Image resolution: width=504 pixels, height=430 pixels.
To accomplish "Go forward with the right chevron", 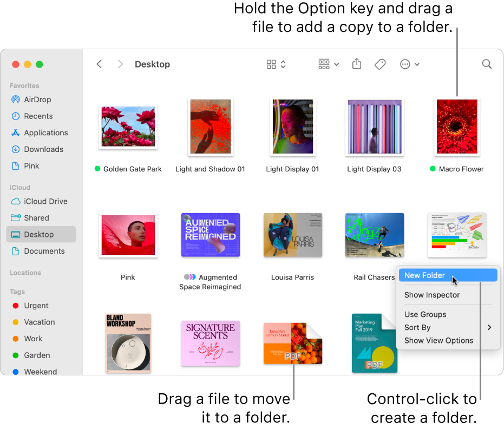I will pyautogui.click(x=120, y=64).
